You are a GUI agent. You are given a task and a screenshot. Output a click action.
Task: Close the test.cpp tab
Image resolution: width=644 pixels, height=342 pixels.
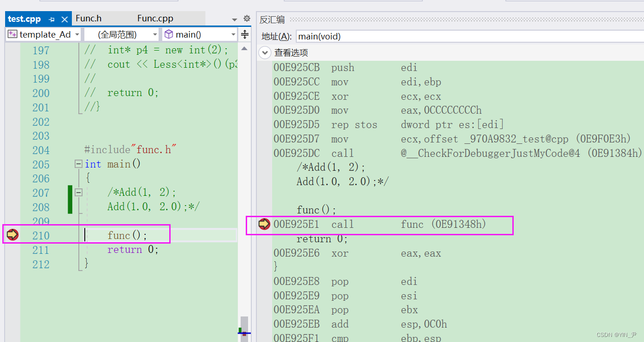64,19
